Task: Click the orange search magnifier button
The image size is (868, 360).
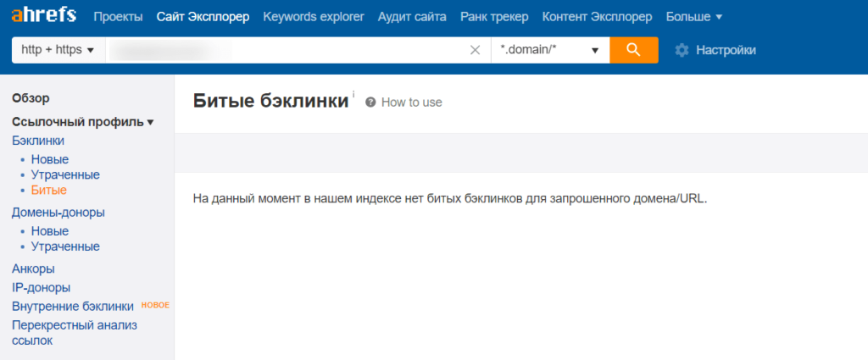Action: click(x=634, y=50)
